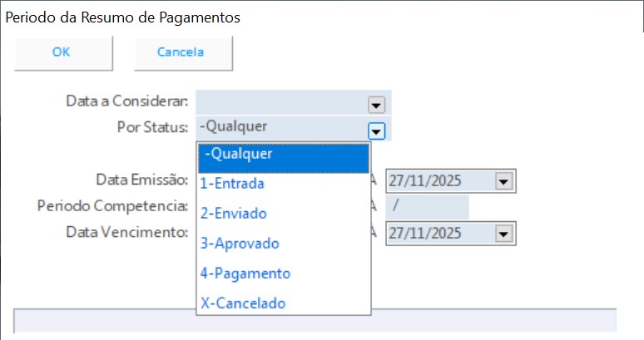Click the Data Emissão end date field
This screenshot has width=644, height=340.
tap(438, 180)
